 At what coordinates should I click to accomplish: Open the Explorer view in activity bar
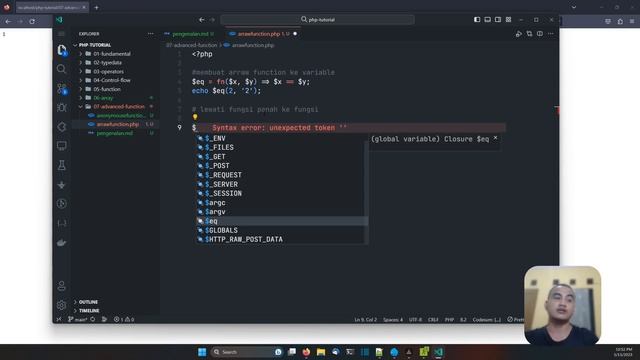click(x=62, y=50)
